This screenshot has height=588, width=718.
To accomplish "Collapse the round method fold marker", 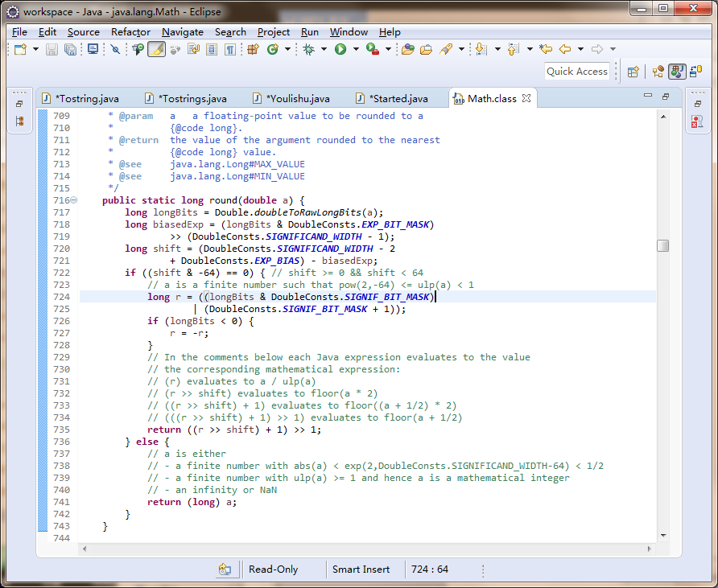I will [74, 200].
